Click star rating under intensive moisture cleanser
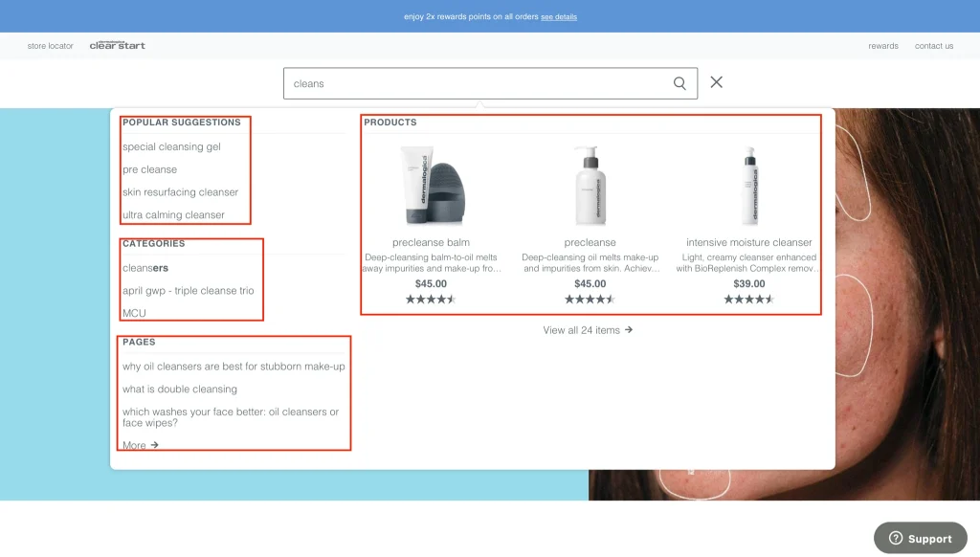The height and width of the screenshot is (557, 980). tap(748, 300)
